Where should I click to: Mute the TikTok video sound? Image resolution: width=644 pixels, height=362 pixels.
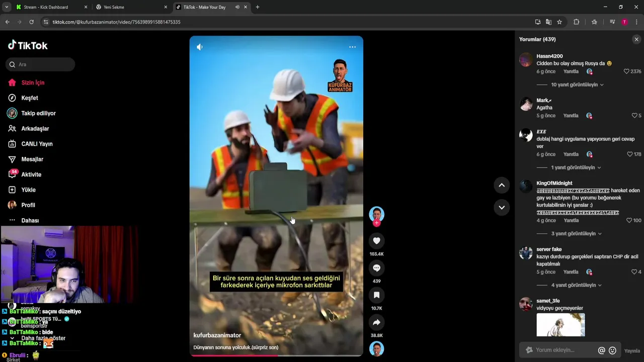pos(200,47)
